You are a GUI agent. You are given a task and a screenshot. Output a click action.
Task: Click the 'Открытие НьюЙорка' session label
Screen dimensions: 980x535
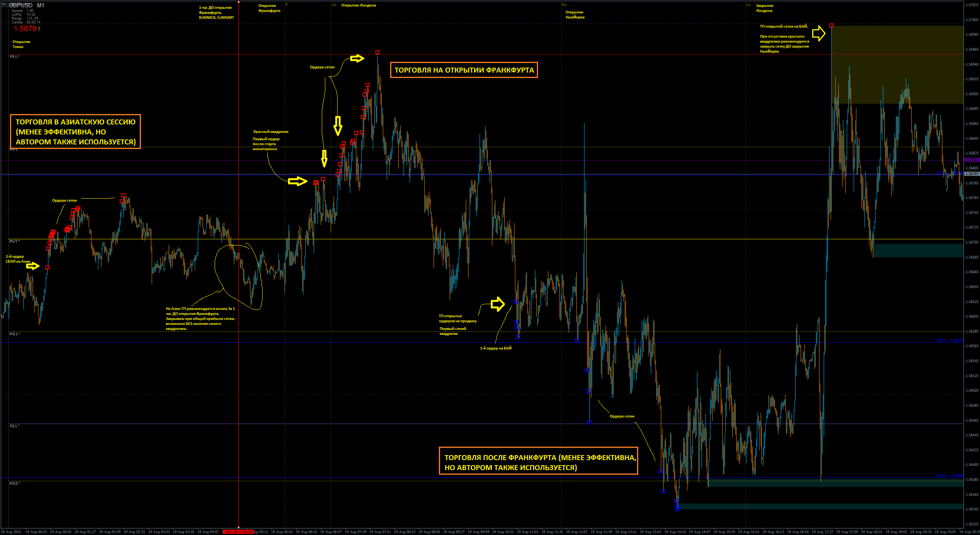click(x=575, y=15)
